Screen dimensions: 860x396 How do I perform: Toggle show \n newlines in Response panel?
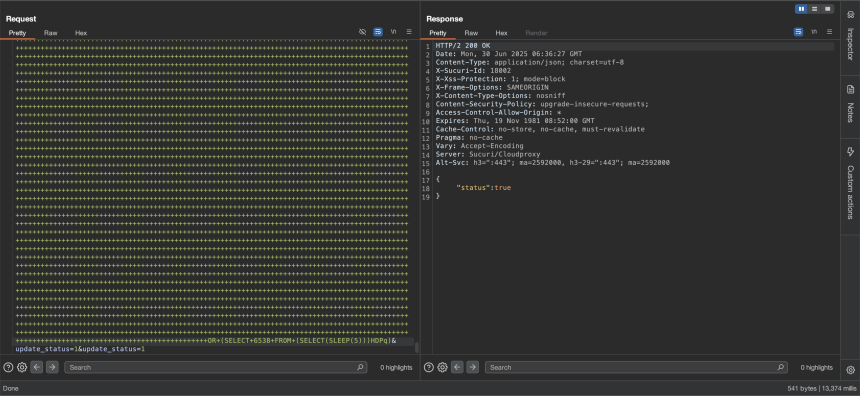[x=814, y=32]
